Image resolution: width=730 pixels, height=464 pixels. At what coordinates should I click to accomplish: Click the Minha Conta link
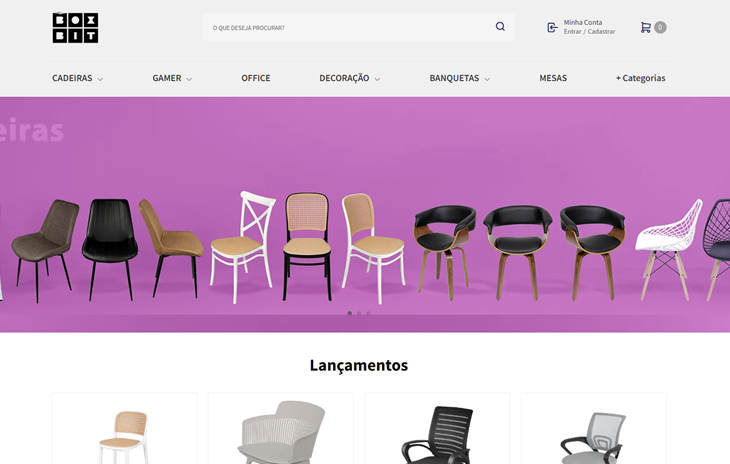[583, 22]
